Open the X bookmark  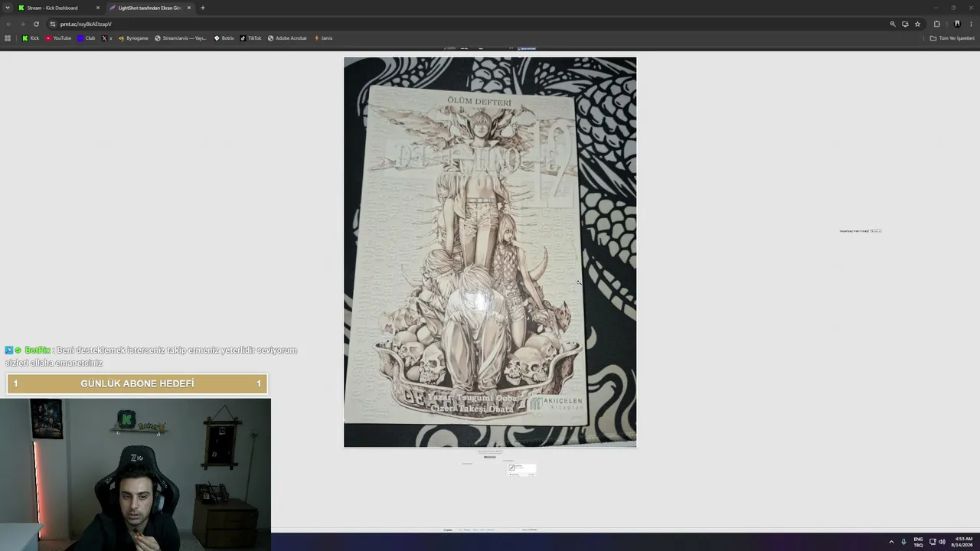point(106,38)
